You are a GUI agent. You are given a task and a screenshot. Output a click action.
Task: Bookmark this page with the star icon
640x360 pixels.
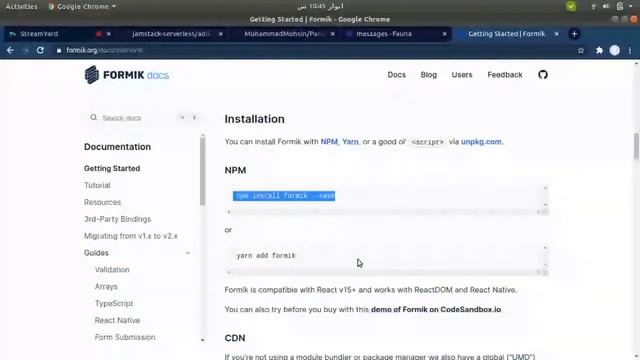581,50
